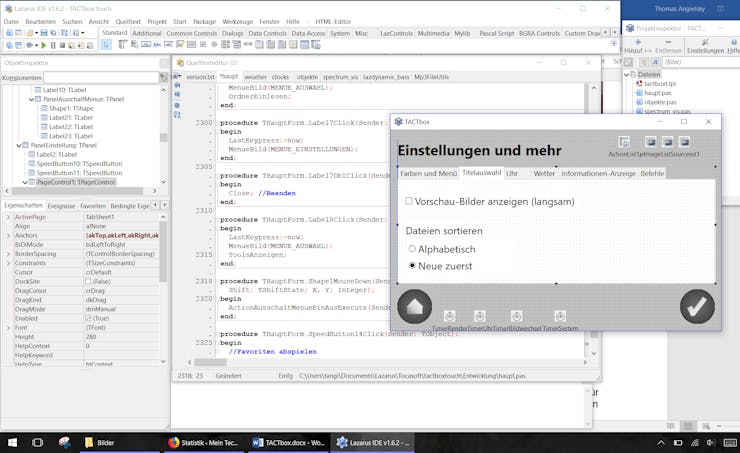Open the 'Befehle' tab on the TACTbox form
The image size is (740, 453).
click(x=652, y=173)
